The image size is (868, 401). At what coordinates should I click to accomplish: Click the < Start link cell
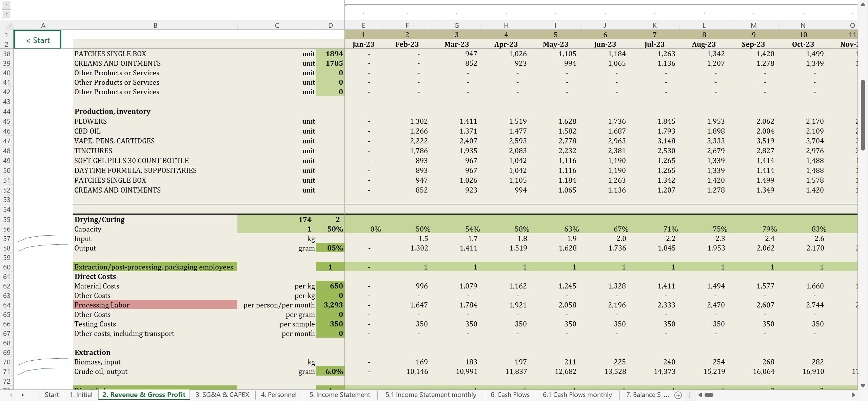click(38, 40)
